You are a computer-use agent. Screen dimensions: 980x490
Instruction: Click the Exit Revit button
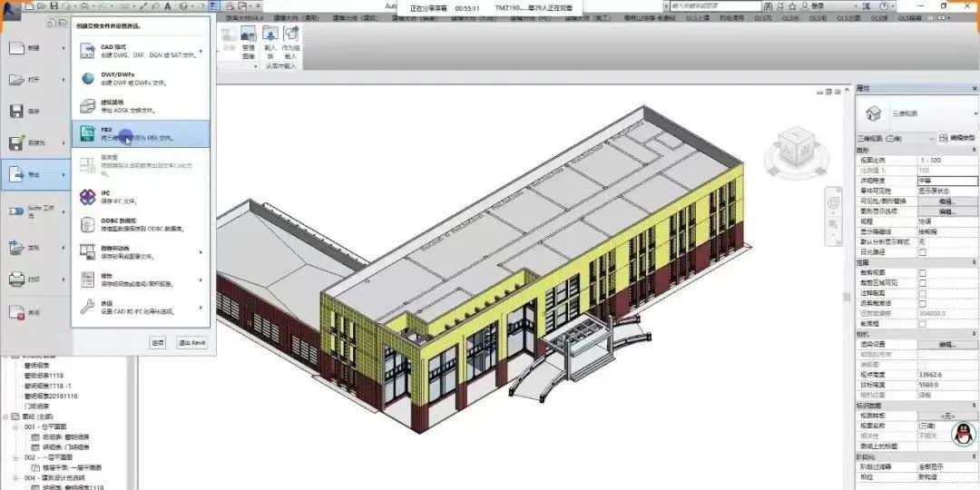coord(192,342)
